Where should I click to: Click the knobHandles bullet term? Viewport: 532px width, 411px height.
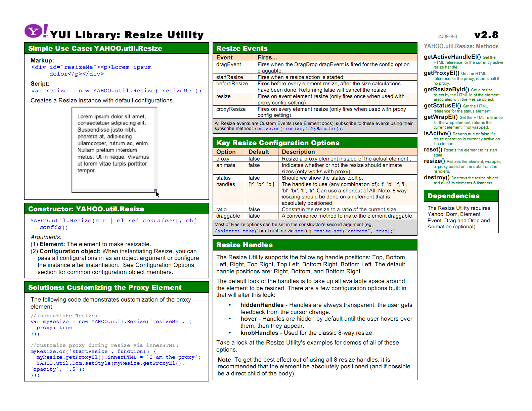(x=259, y=333)
